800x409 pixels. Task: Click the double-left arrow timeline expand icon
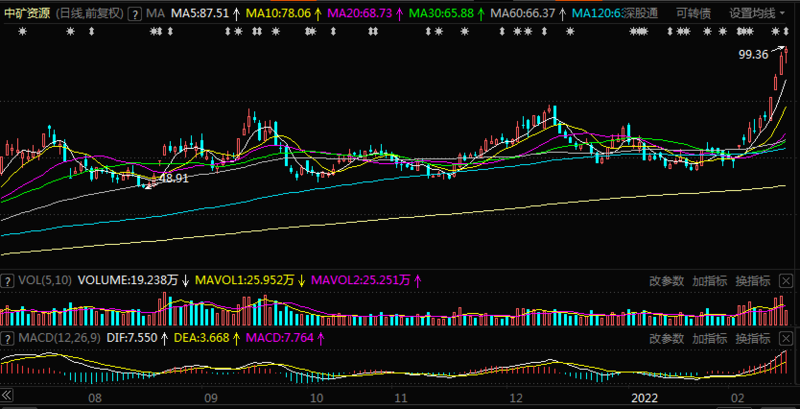point(6,395)
